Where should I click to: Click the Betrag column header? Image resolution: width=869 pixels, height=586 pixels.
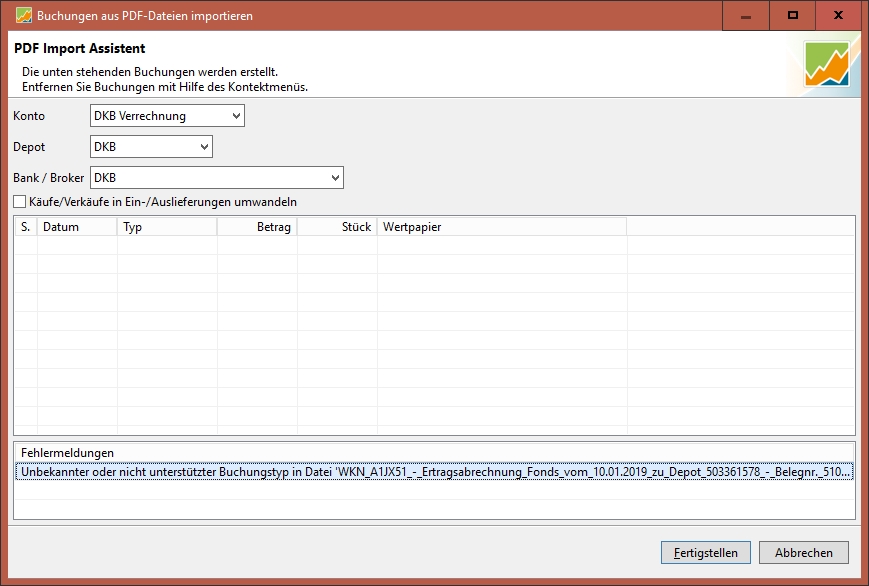(257, 227)
